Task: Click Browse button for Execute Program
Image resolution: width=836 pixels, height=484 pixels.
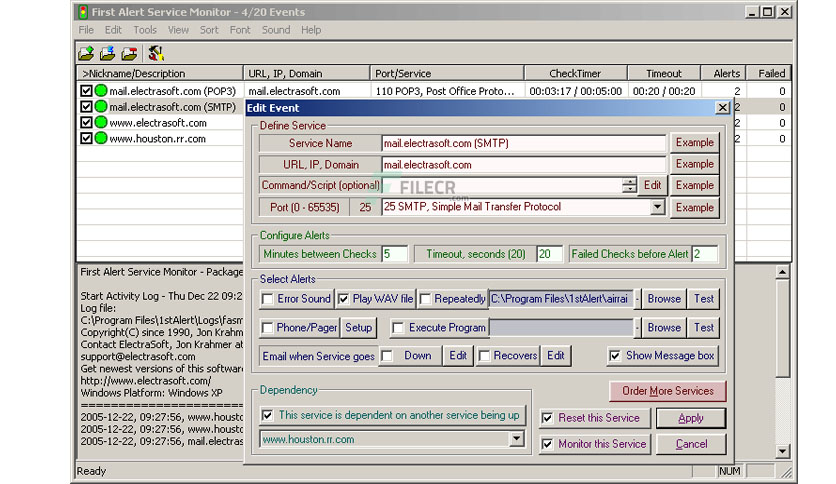Action: click(664, 328)
